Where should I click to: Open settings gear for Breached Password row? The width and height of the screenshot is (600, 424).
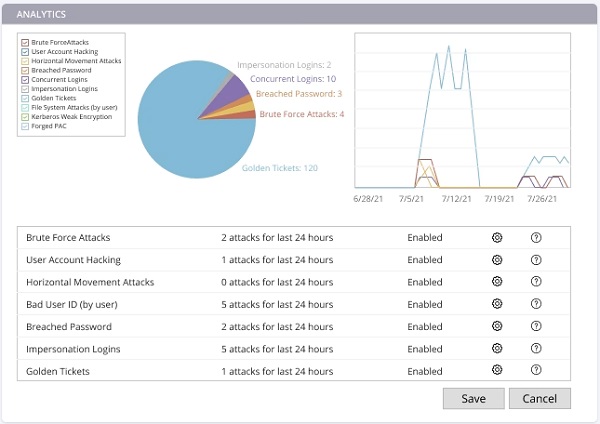coord(496,326)
